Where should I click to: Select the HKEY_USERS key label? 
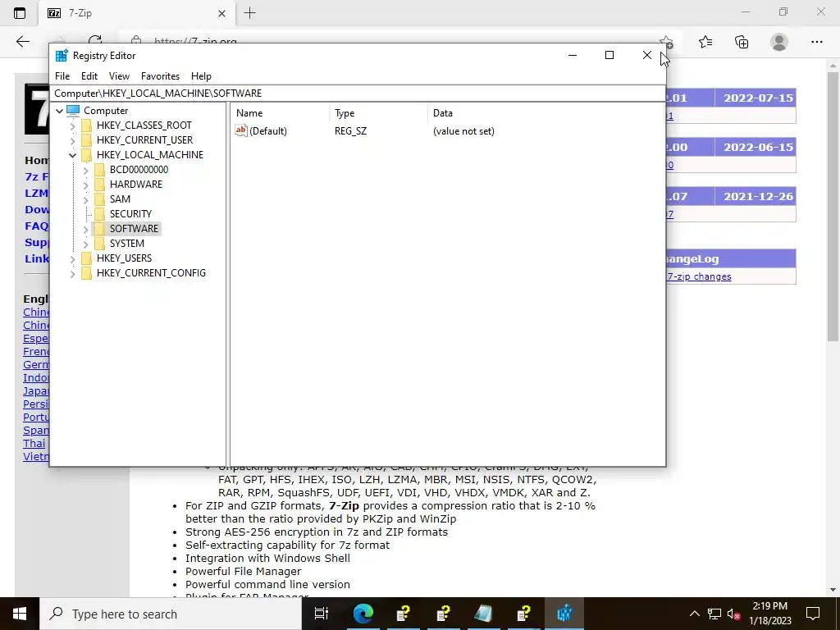click(125, 258)
